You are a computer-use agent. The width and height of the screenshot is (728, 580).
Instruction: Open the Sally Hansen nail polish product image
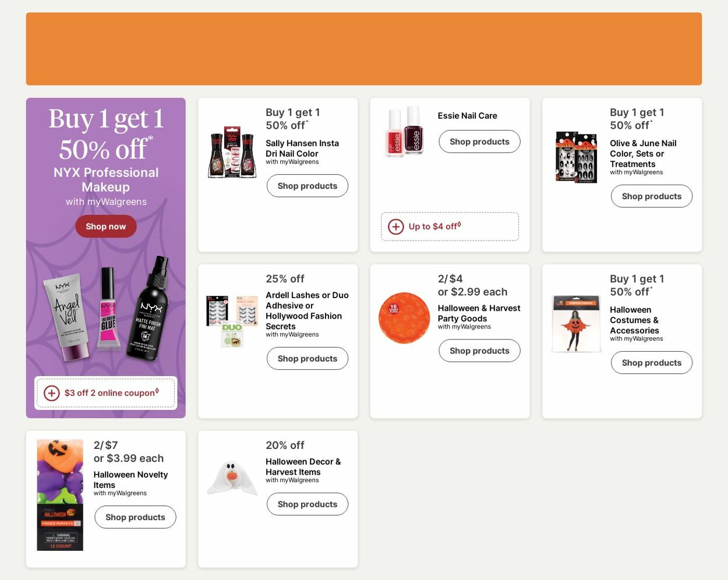click(232, 152)
